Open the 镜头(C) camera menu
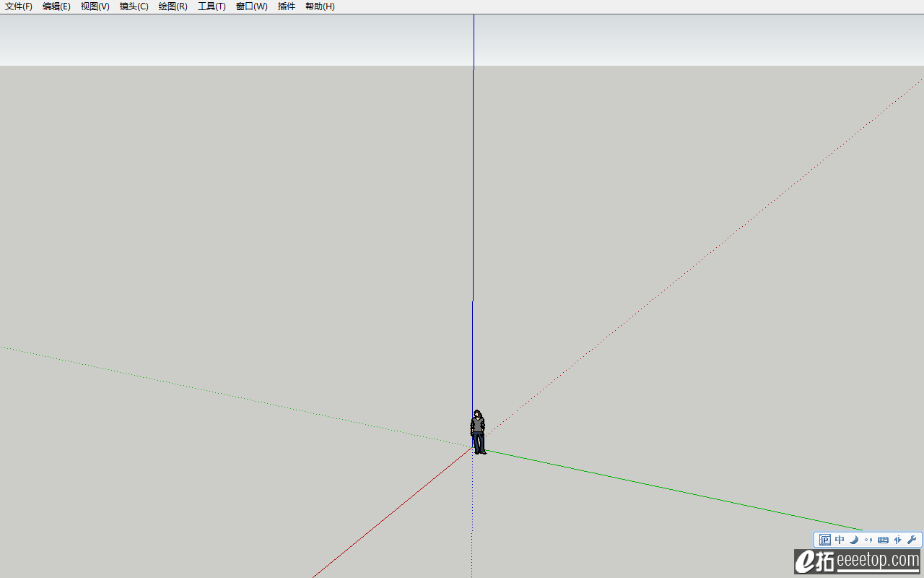 tap(134, 7)
